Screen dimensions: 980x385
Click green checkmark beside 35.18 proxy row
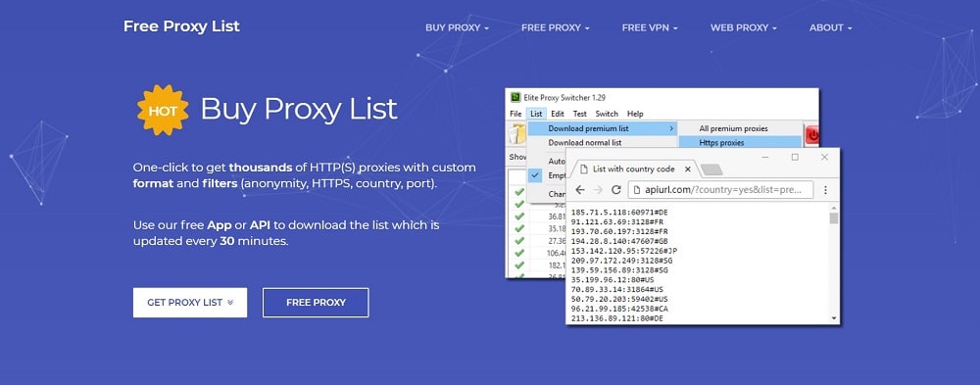(x=518, y=229)
